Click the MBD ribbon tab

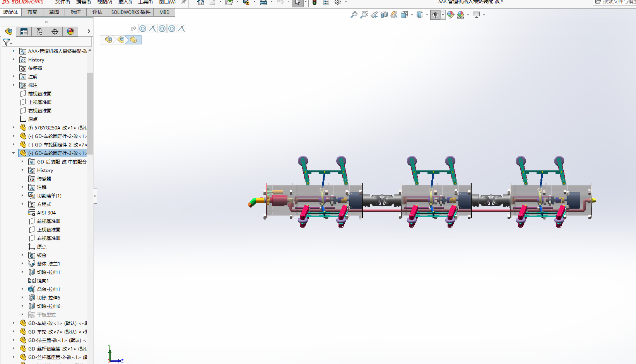point(164,12)
